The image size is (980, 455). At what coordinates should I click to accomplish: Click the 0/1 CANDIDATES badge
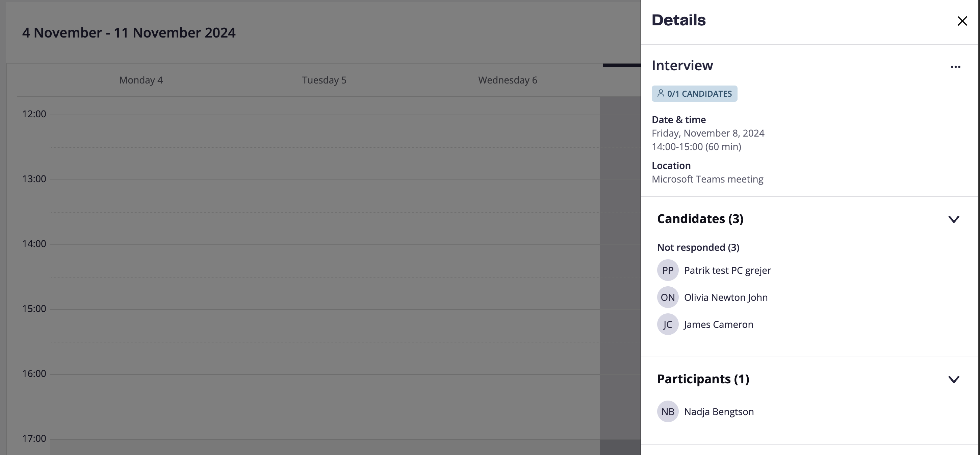click(694, 94)
